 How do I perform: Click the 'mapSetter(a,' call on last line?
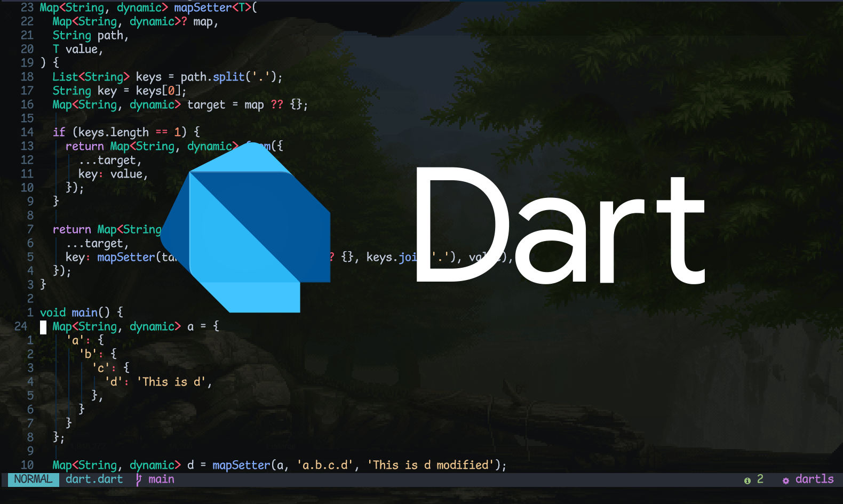tap(251, 466)
